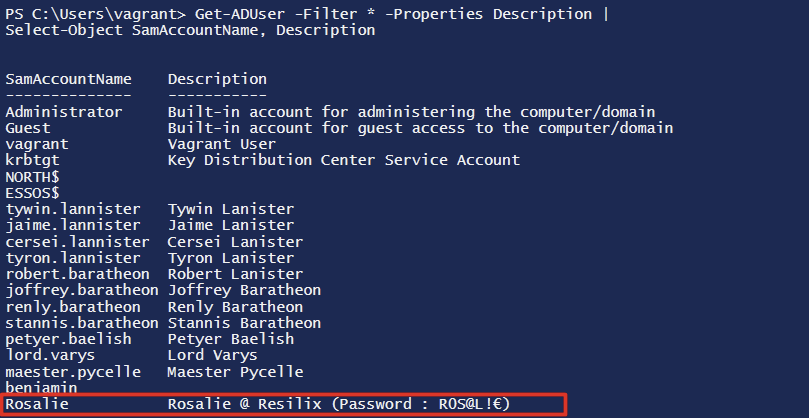This screenshot has height=418, width=809.
Task: Click the SamAccountName column header
Action: 68,79
